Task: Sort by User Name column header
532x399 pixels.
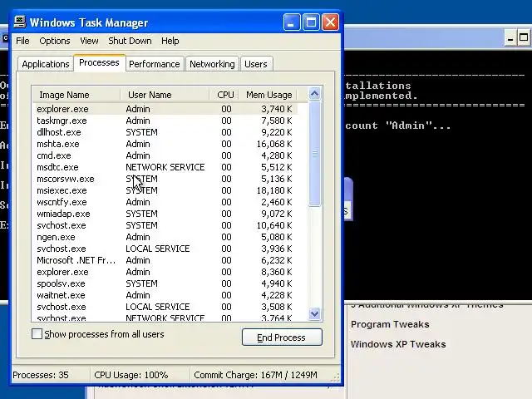Action: pyautogui.click(x=165, y=95)
